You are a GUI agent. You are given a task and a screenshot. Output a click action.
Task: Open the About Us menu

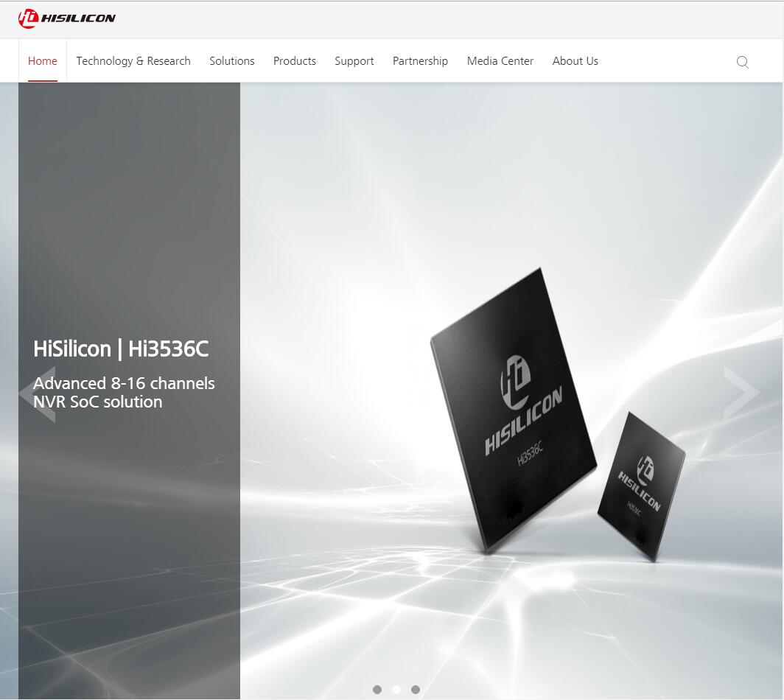(x=575, y=61)
